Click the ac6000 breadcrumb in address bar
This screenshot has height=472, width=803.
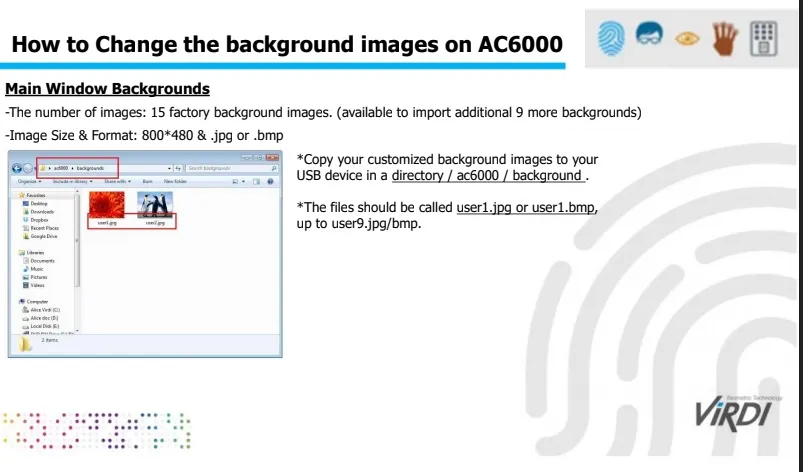[x=61, y=168]
